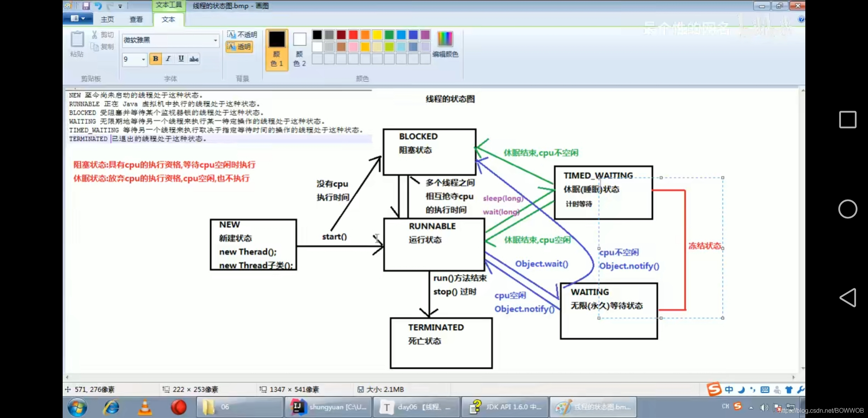Image resolution: width=868 pixels, height=418 pixels.
Task: Click the horizontal scrollbar left arrow
Action: 67,377
